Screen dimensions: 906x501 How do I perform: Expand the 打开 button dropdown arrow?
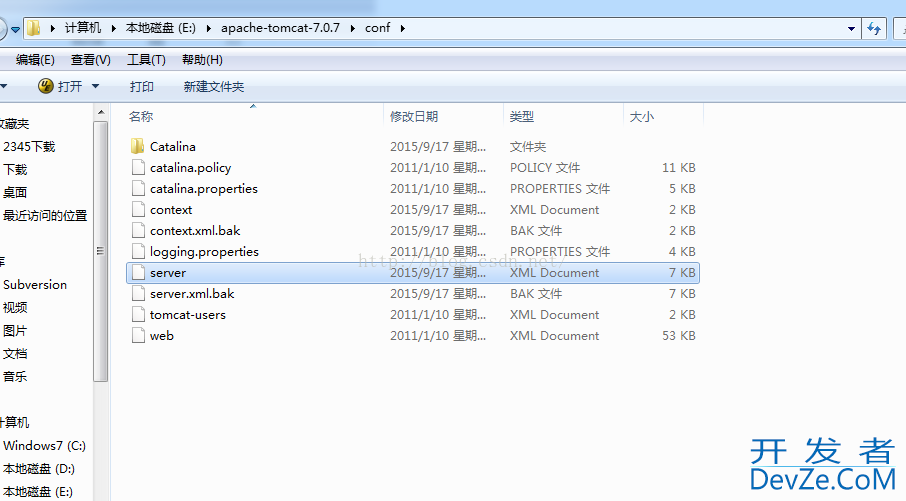pos(95,86)
